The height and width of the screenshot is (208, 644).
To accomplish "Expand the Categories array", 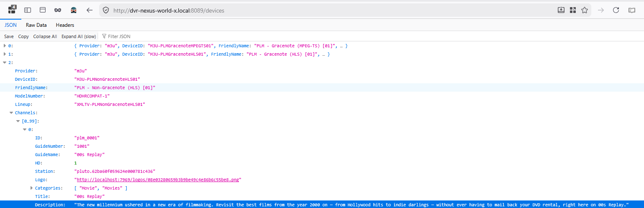I will pos(32,188).
